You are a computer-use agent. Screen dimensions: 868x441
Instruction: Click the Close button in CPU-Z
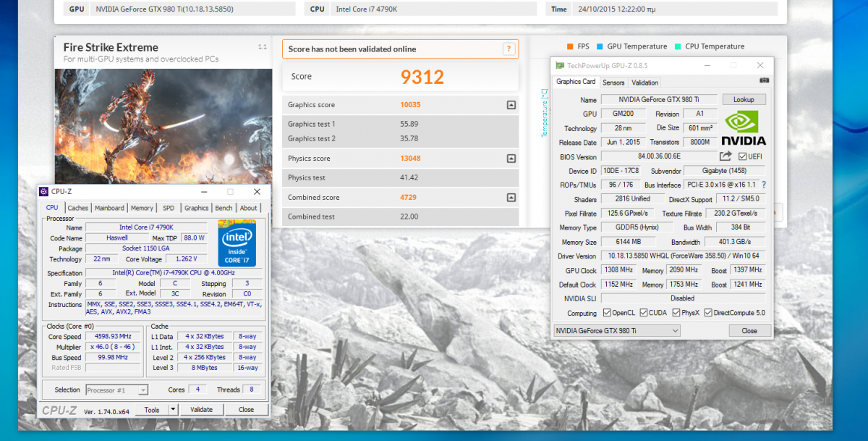point(246,409)
